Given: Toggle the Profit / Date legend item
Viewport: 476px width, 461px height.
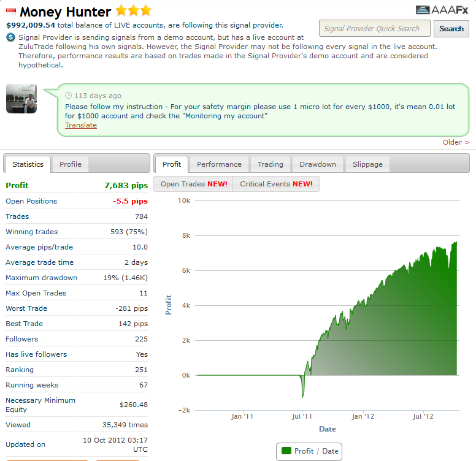Looking at the screenshot, I should [309, 451].
